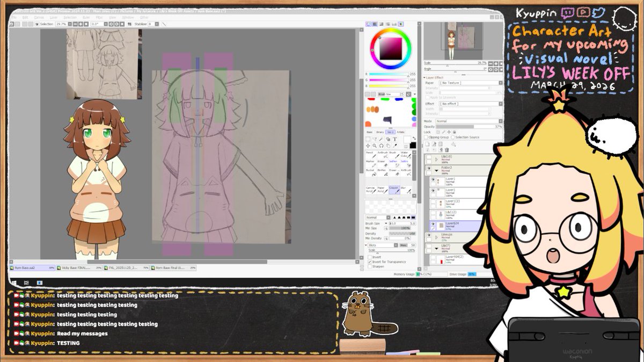644x362 pixels.
Task: Zoom out with navigator minus button
Action: click(491, 63)
